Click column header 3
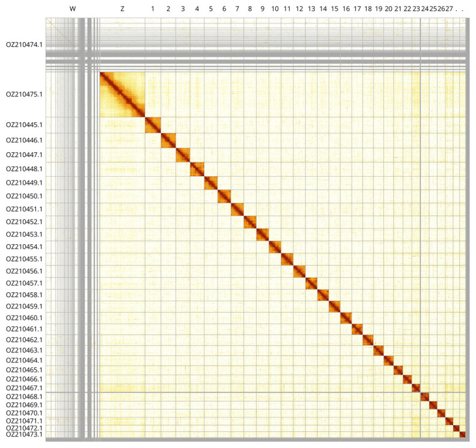 tap(183, 9)
